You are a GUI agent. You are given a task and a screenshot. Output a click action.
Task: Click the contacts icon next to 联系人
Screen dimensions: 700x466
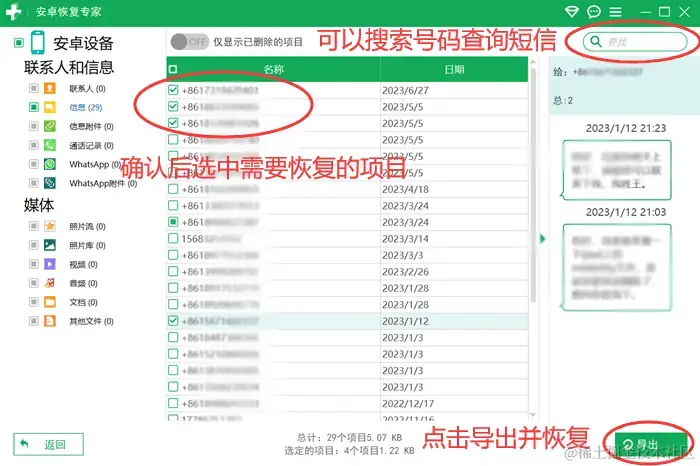coord(50,88)
